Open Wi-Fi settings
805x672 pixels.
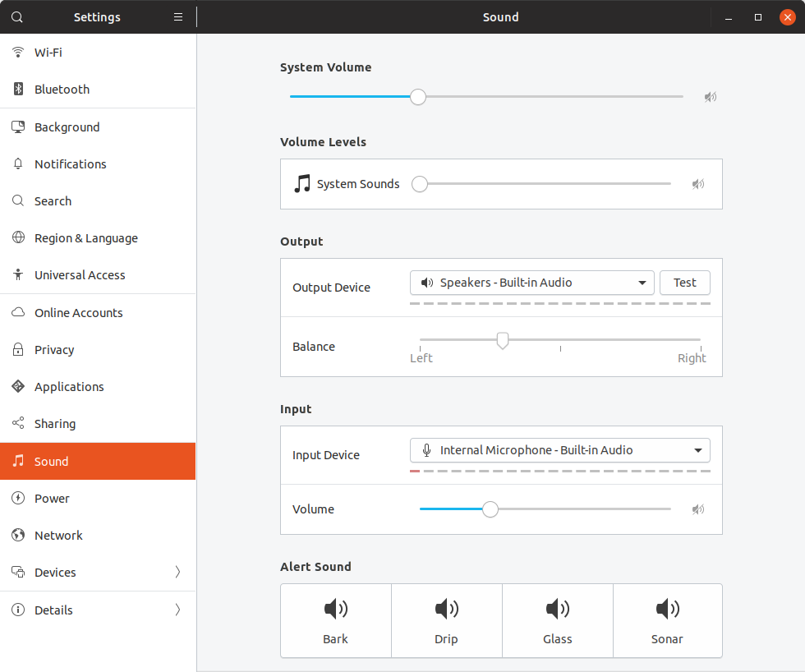[x=98, y=53]
